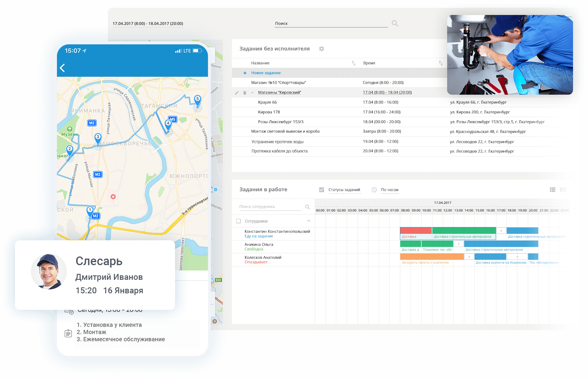Collapse the Сотрудники list chevron
The image size is (588, 379).
point(309,221)
